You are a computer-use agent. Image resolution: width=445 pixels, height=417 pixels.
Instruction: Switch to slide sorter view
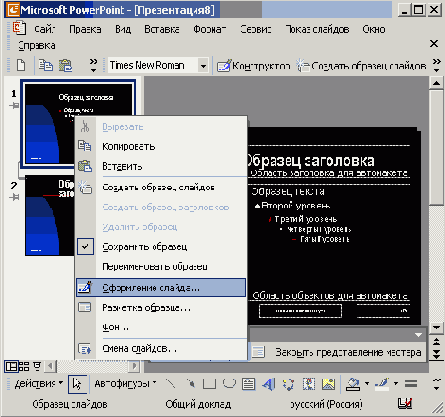tap(24, 366)
